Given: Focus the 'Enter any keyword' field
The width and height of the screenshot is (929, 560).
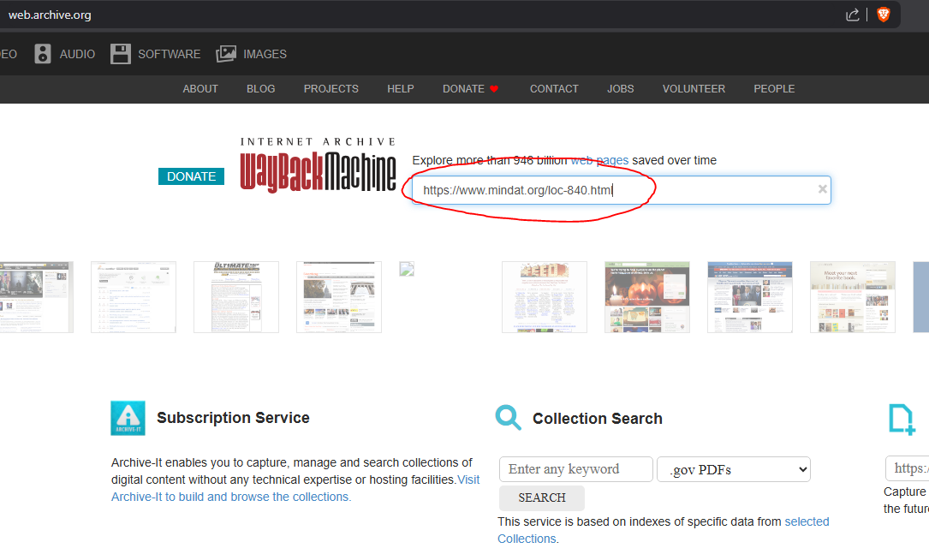Looking at the screenshot, I should click(576, 469).
